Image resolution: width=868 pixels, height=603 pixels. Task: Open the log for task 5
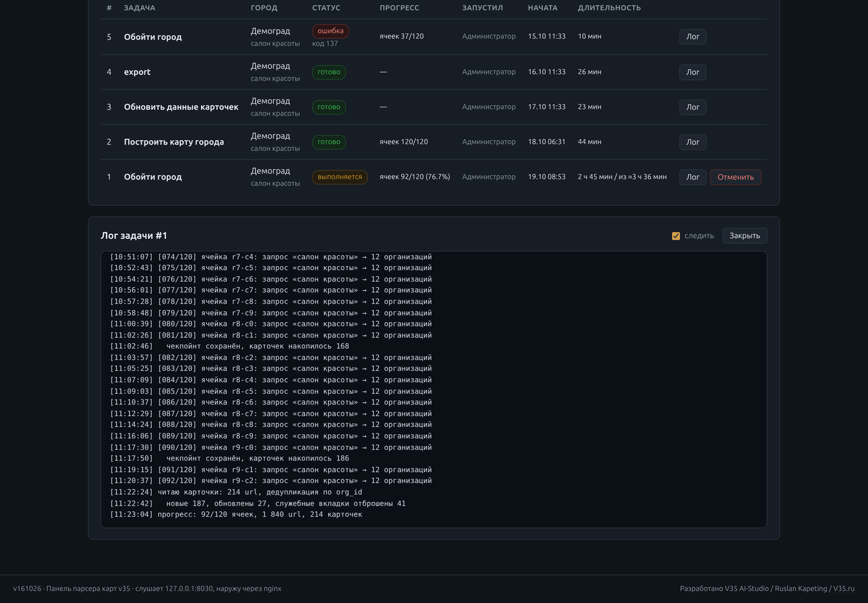693,37
